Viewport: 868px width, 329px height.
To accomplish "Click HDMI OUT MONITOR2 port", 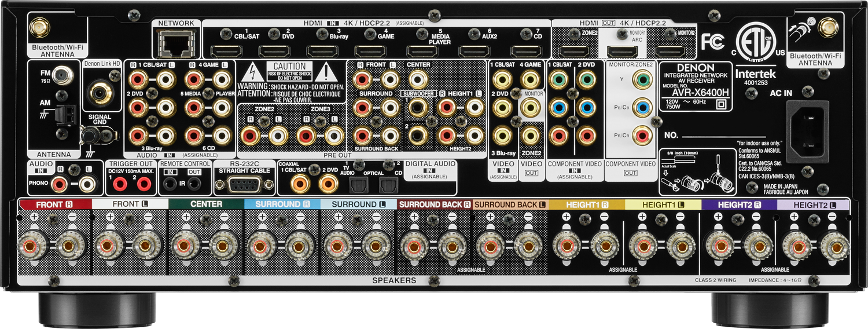I will point(671,51).
